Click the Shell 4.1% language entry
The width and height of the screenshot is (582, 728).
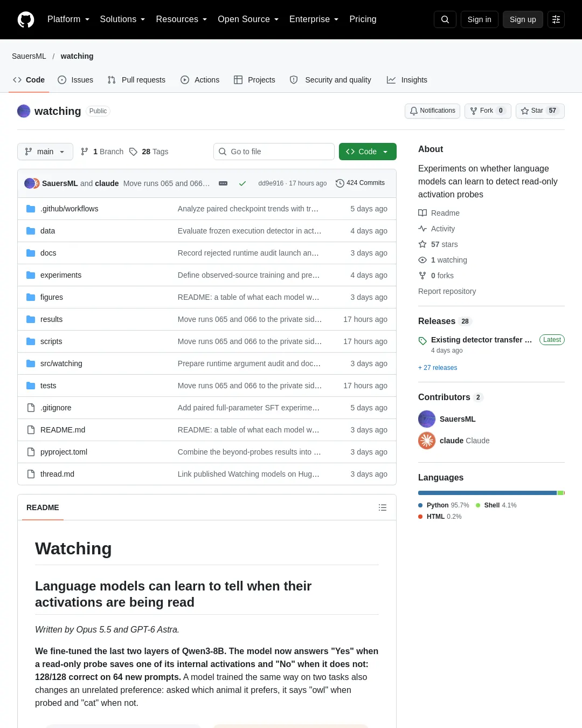tap(496, 505)
